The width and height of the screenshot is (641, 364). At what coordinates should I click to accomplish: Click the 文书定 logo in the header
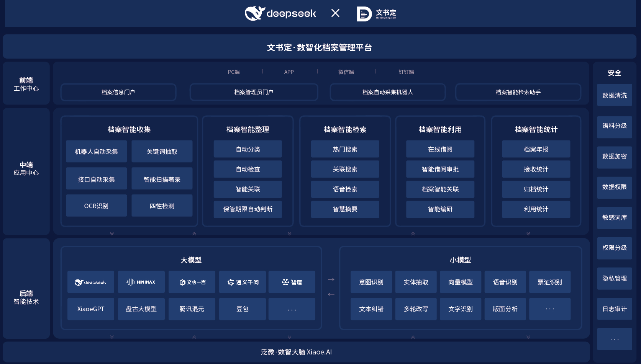(x=377, y=14)
